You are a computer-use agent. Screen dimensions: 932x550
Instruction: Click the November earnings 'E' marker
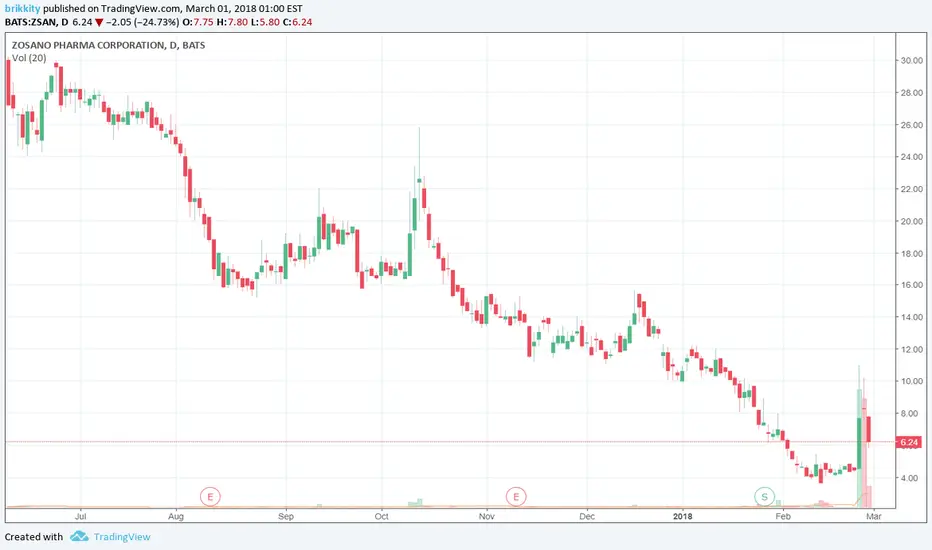pos(516,496)
